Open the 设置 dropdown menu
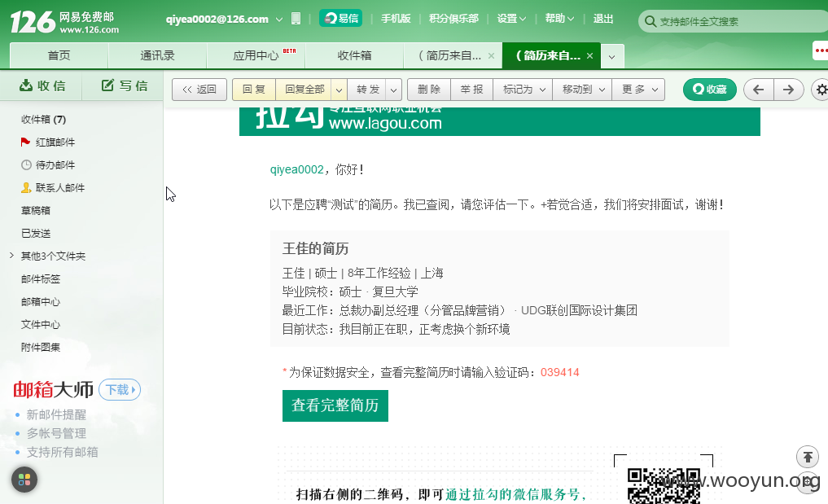 (511, 19)
